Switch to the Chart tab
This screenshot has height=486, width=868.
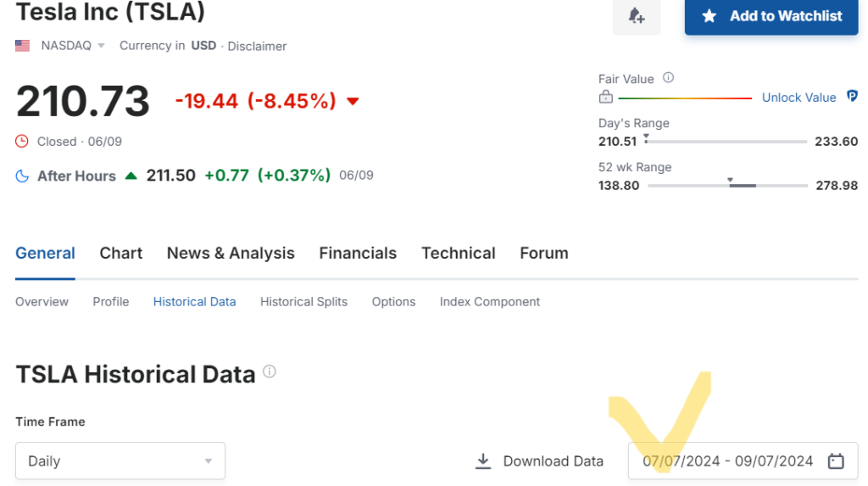[121, 253]
